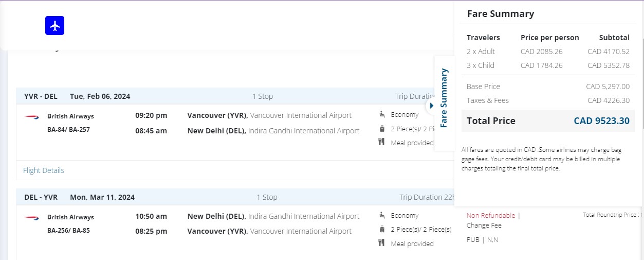This screenshot has height=260, width=644.
Task: Select the vertical Fare Summary tab
Action: point(444,98)
